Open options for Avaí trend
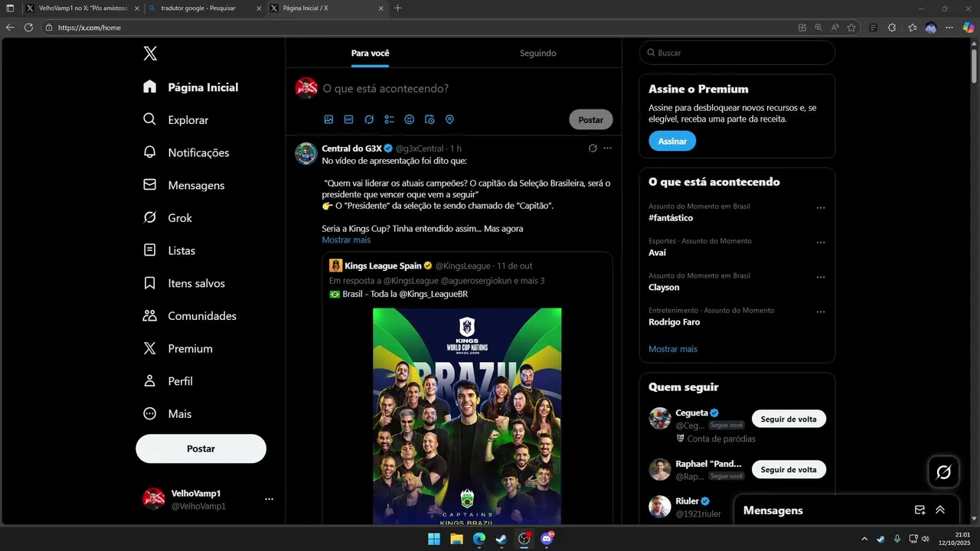Screen dimensions: 980x551 [821, 243]
